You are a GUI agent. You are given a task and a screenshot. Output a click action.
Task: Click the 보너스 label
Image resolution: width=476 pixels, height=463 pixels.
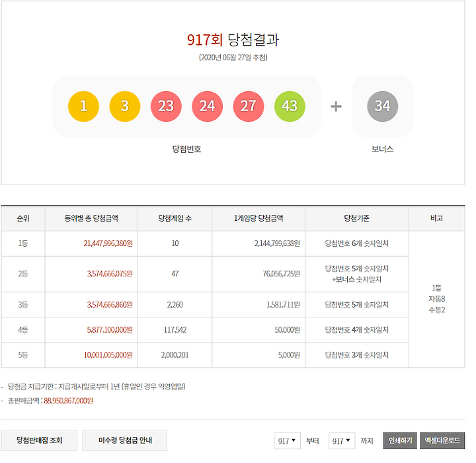[383, 149]
